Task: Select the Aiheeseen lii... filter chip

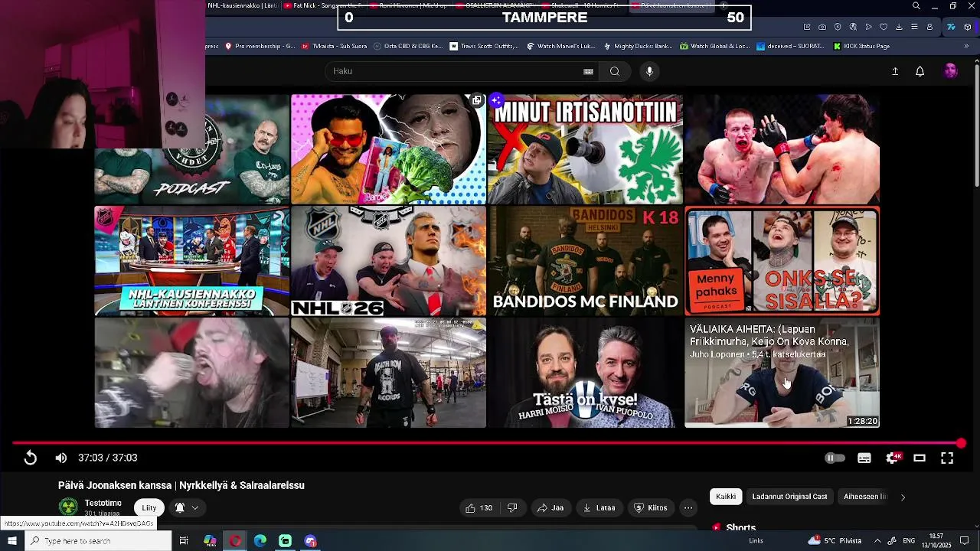Action: 865,497
